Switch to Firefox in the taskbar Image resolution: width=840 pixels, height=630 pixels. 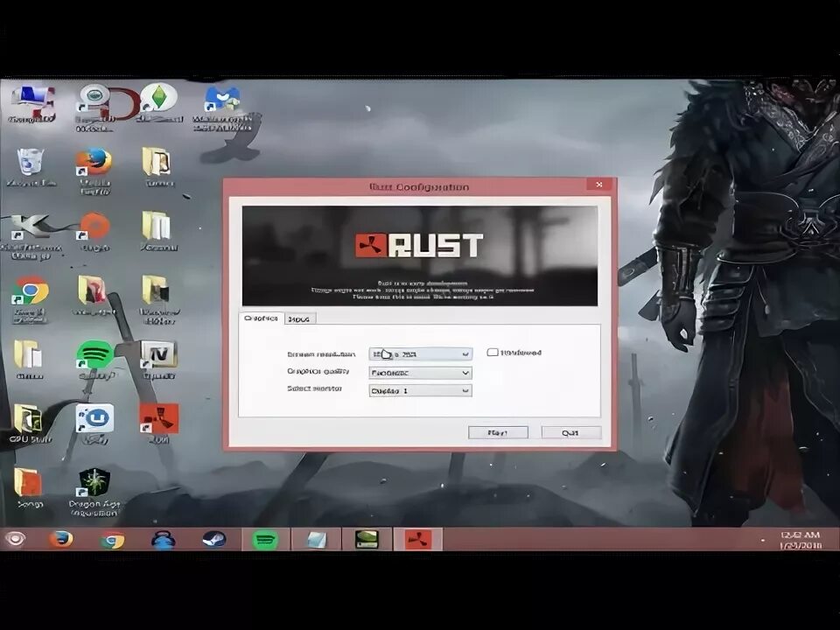point(61,540)
